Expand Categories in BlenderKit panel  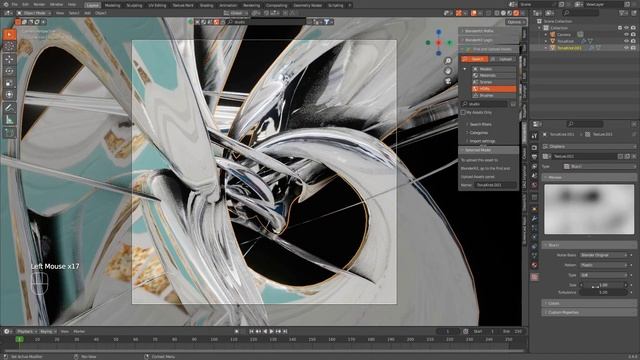(x=478, y=133)
